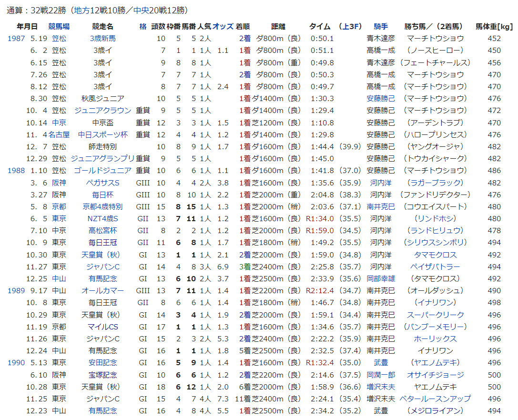Open the ペガサスS race link
The height and width of the screenshot is (420, 518).
point(102,183)
